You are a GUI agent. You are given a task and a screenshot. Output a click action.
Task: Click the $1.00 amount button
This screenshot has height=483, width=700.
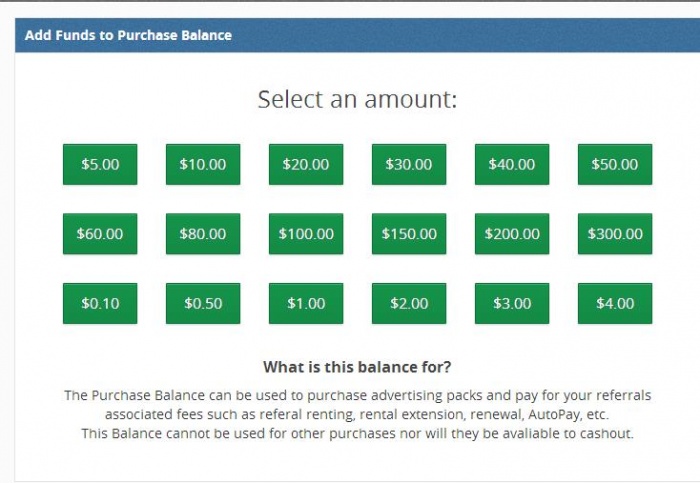click(x=306, y=304)
